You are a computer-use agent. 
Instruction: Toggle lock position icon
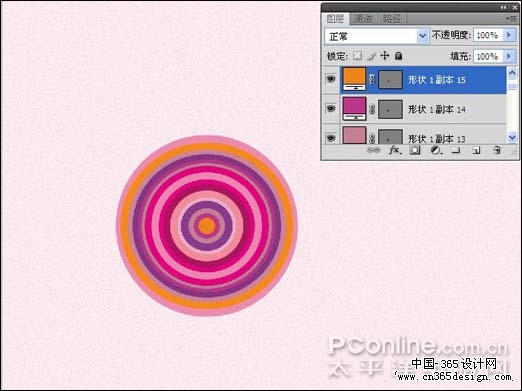tap(385, 56)
